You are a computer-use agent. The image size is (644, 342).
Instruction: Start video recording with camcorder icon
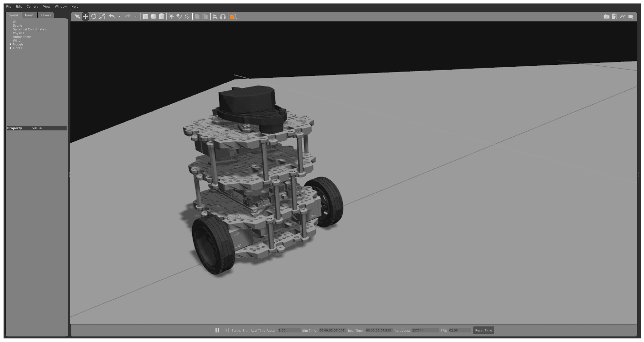[631, 17]
